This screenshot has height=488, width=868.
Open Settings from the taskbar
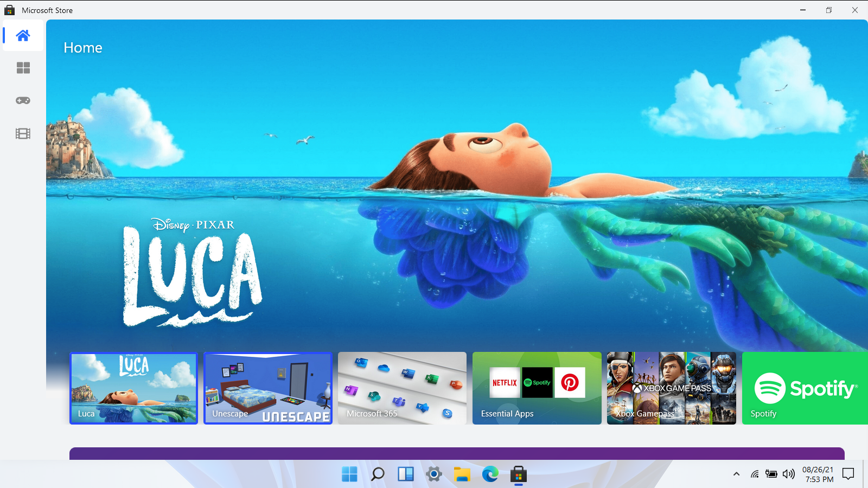(x=434, y=474)
